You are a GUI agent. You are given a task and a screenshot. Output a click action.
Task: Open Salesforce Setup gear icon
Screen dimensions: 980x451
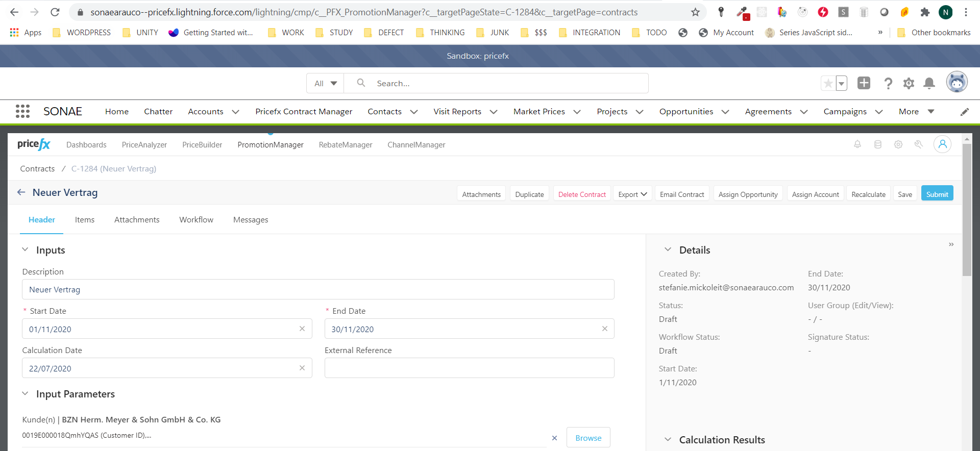click(909, 83)
